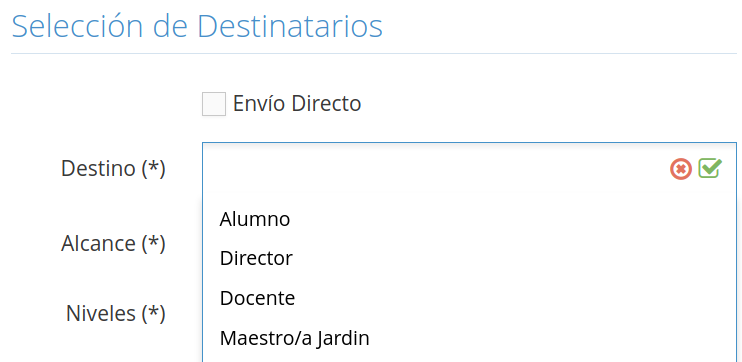Mark all Destino options with green check
This screenshot has height=362, width=742.
pyautogui.click(x=710, y=168)
